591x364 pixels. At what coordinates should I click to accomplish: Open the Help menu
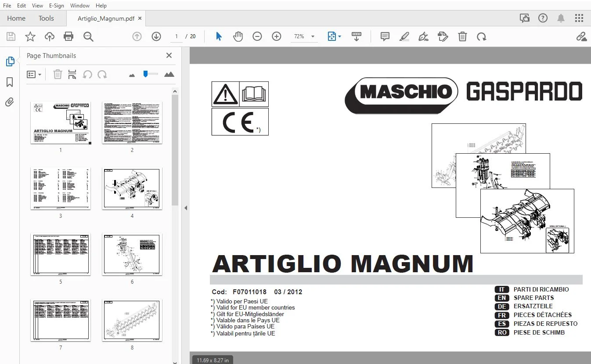[x=101, y=6]
